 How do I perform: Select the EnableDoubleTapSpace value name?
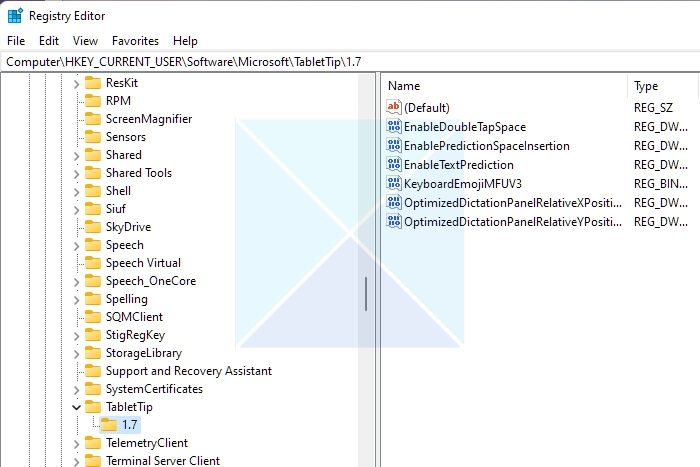click(465, 127)
